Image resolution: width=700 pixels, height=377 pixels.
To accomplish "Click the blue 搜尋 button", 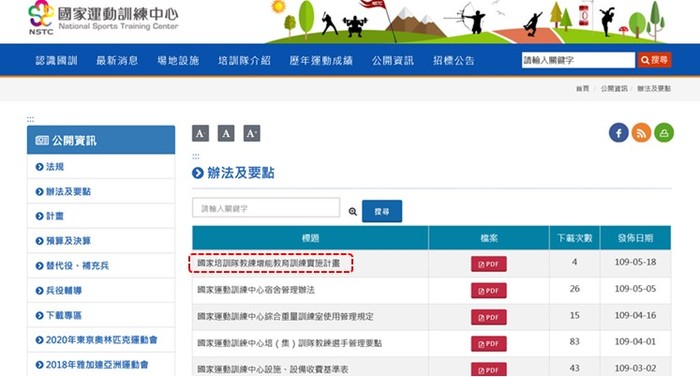I will click(382, 211).
